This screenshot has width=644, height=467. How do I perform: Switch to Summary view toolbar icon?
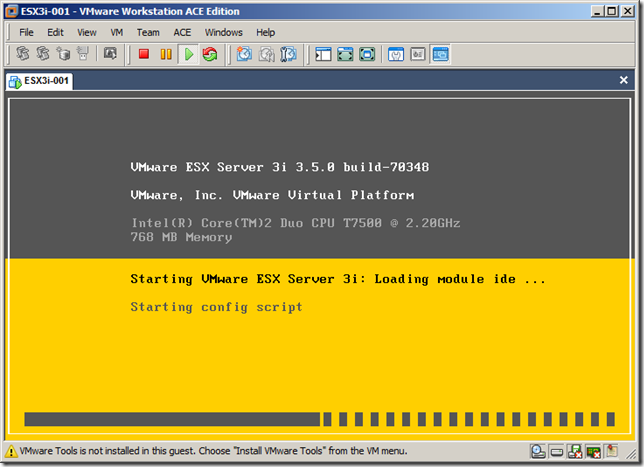click(x=396, y=54)
